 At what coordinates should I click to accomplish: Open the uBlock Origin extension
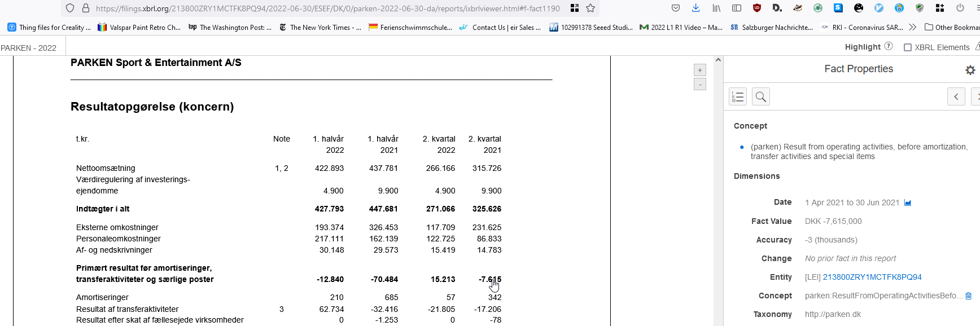click(757, 8)
